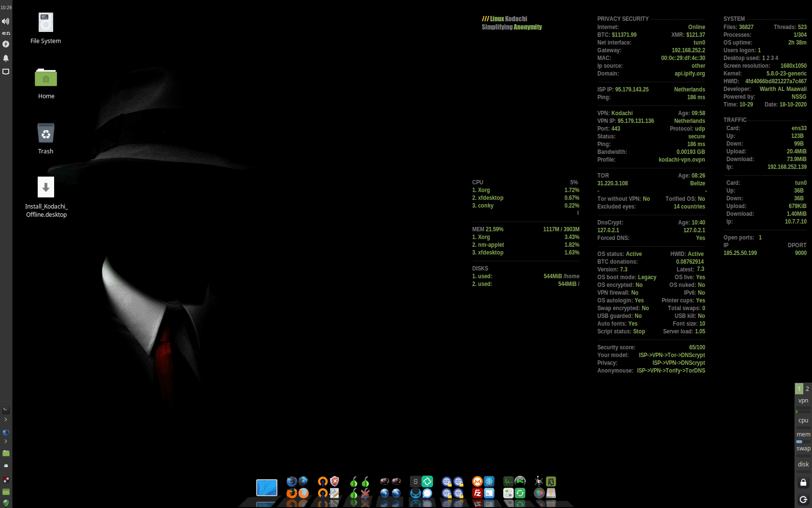812x508 pixels.
Task: Open the system monitor pulse graph dock icon
Action: pos(508,481)
